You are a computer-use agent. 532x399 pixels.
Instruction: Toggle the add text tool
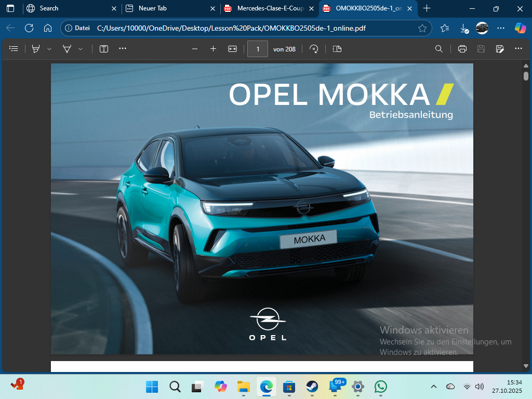[104, 49]
